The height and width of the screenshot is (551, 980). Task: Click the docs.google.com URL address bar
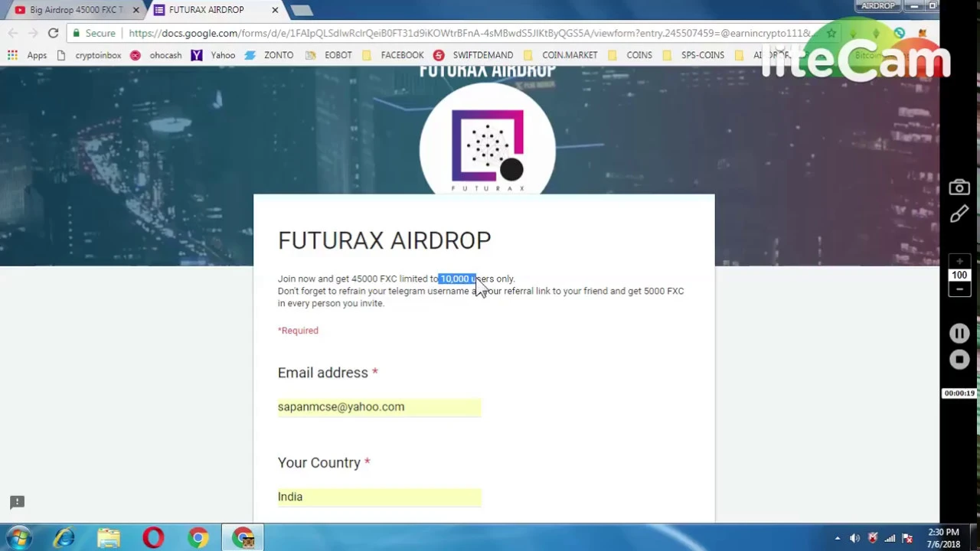pyautogui.click(x=469, y=33)
